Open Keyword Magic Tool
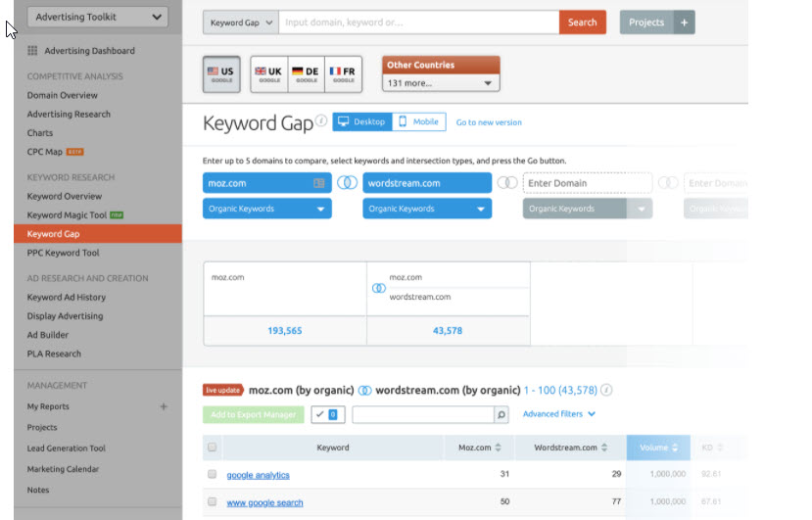 (74, 214)
